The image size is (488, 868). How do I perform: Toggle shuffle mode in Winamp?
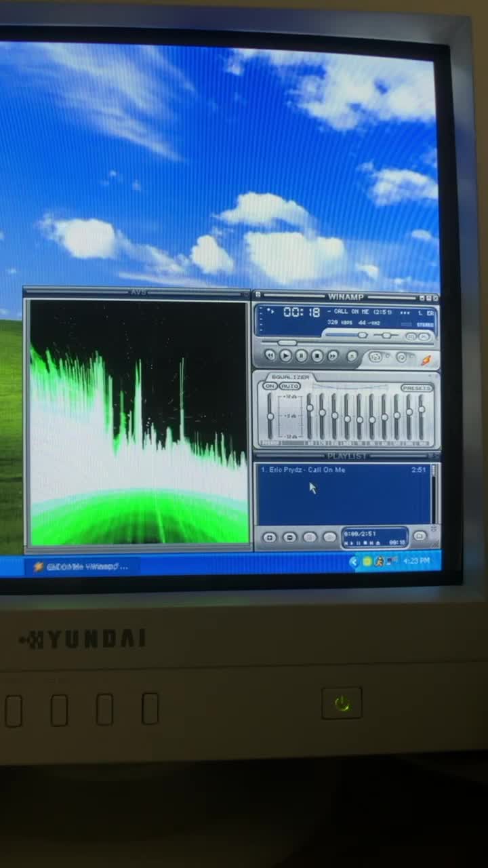coord(377,356)
